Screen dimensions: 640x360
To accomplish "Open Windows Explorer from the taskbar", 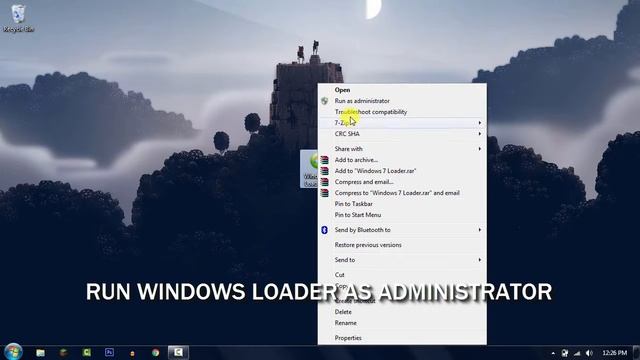I will coord(40,352).
